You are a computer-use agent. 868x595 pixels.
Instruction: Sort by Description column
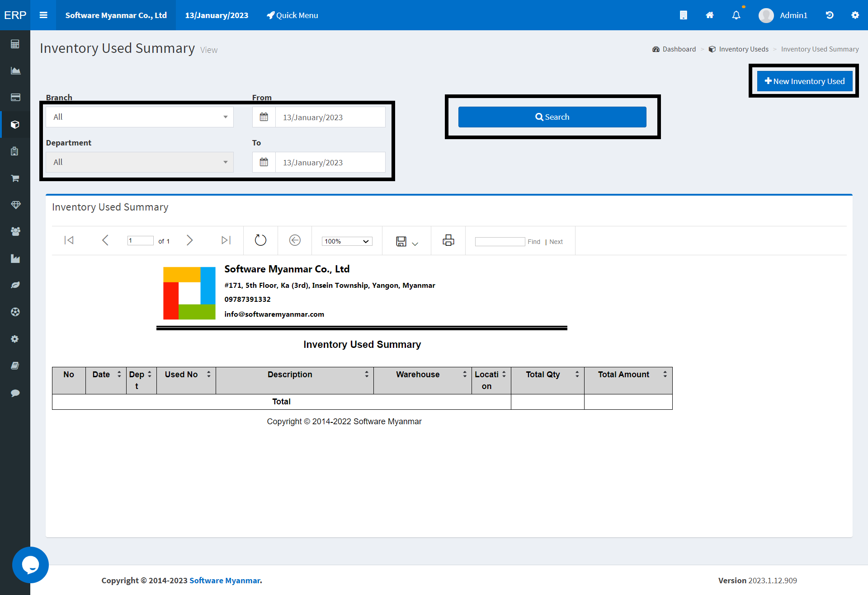pos(367,374)
